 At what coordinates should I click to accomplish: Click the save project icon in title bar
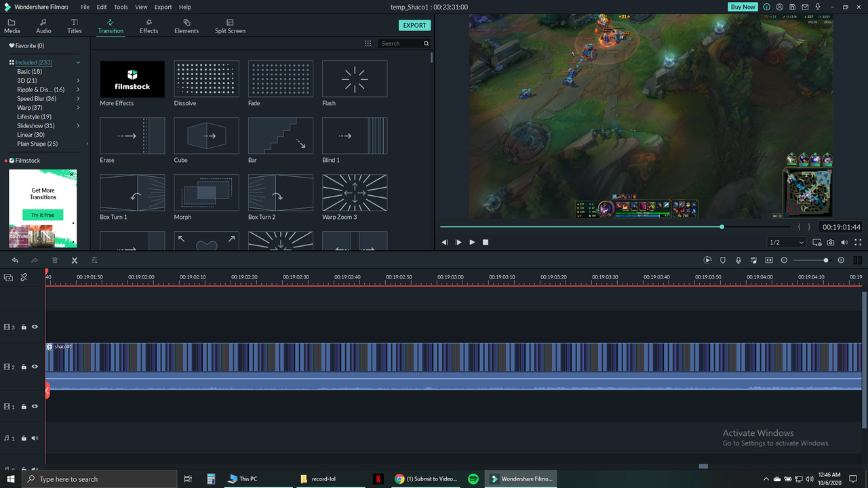(x=792, y=7)
